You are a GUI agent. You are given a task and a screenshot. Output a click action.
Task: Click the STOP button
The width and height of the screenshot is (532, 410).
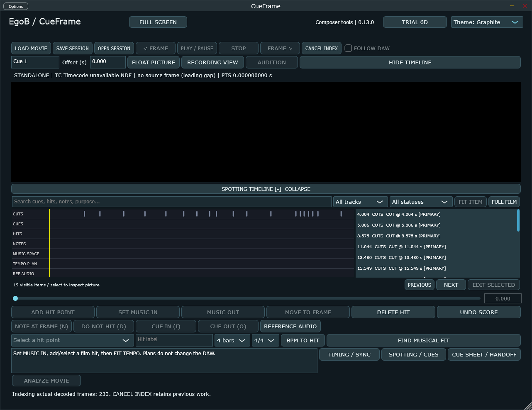239,48
